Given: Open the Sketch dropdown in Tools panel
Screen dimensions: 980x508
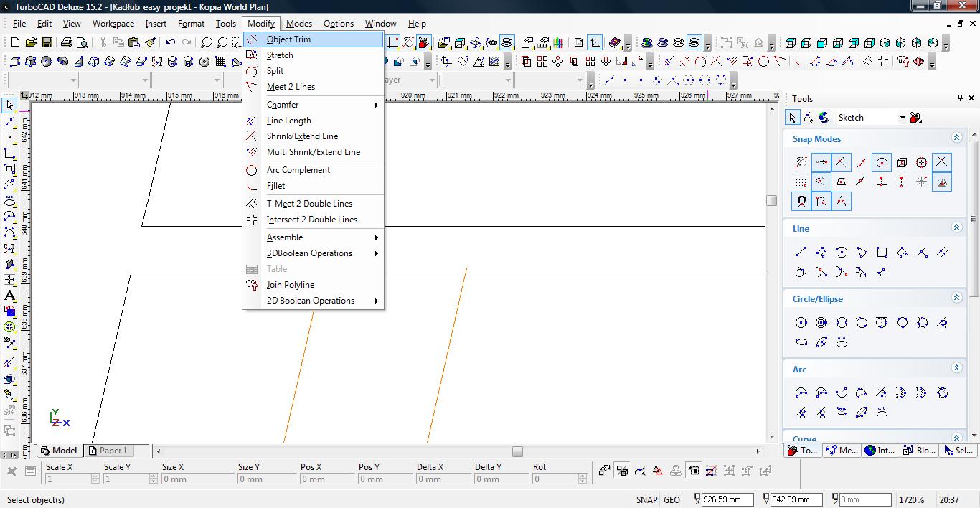Looking at the screenshot, I should point(903,118).
